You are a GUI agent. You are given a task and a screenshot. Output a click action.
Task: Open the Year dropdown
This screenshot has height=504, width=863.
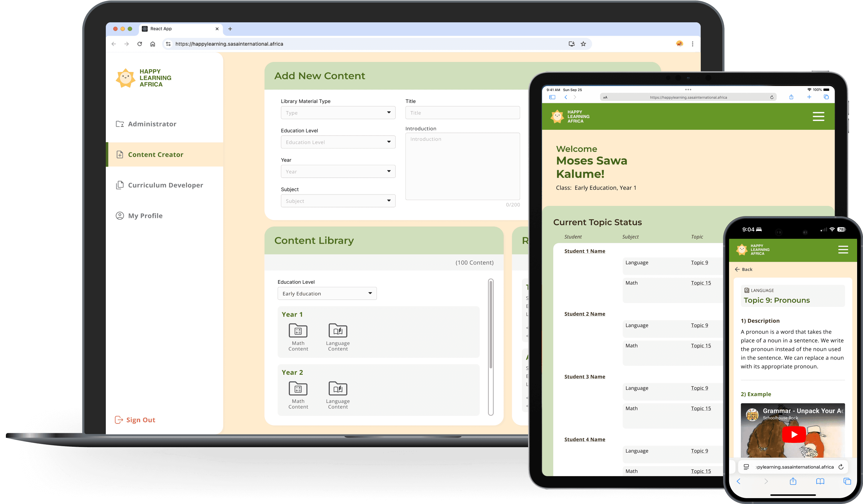338,172
